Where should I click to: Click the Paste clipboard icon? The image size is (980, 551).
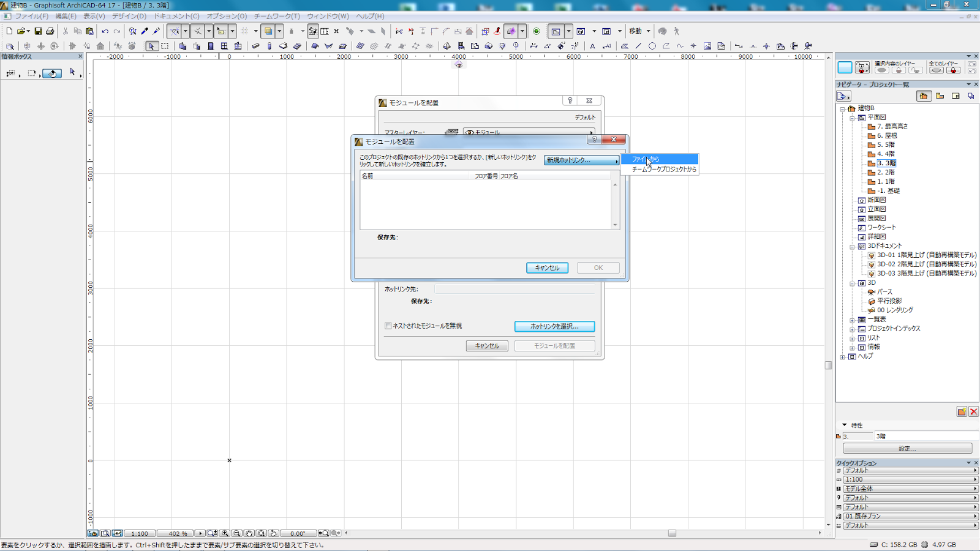point(89,31)
